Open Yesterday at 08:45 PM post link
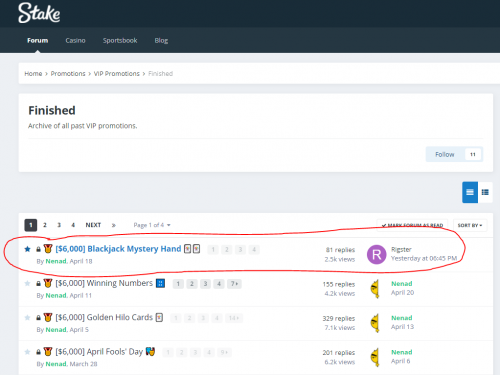Viewport: 500px width, 375px height. click(424, 258)
